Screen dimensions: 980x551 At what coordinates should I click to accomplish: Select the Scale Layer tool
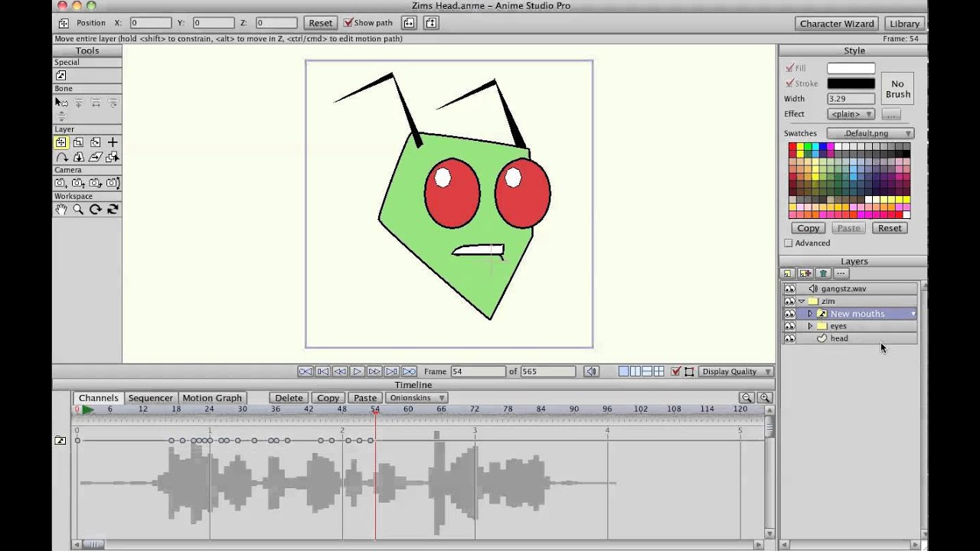(x=78, y=142)
